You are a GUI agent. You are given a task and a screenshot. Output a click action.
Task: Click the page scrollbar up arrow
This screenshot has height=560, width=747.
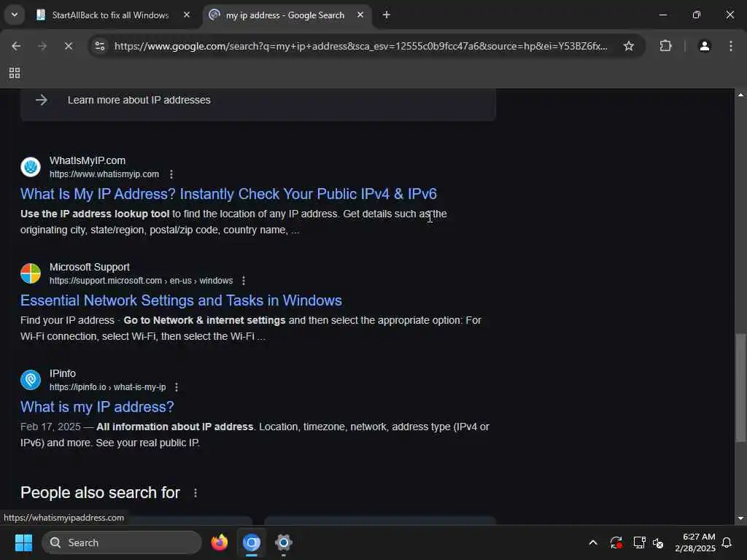point(740,96)
